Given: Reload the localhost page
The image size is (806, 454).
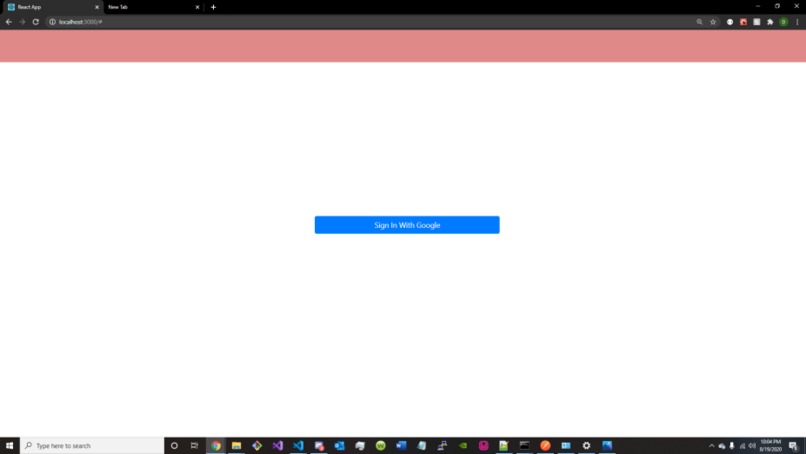Looking at the screenshot, I should (35, 22).
